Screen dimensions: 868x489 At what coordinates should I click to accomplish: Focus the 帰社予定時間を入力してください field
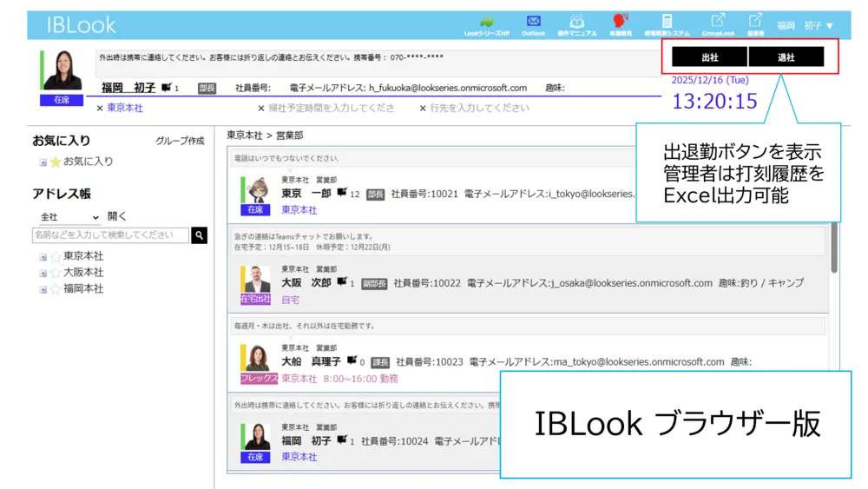click(x=331, y=108)
